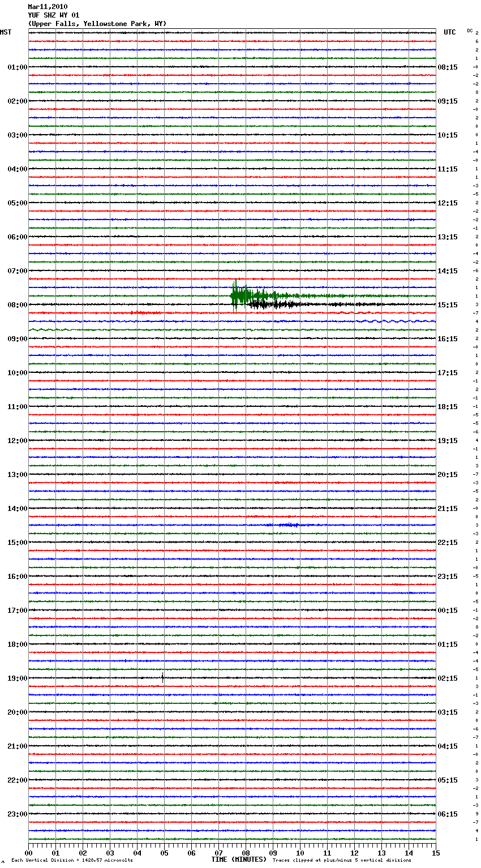Click the red noise burst below 08:00
The image size is (481, 868).
point(146,312)
